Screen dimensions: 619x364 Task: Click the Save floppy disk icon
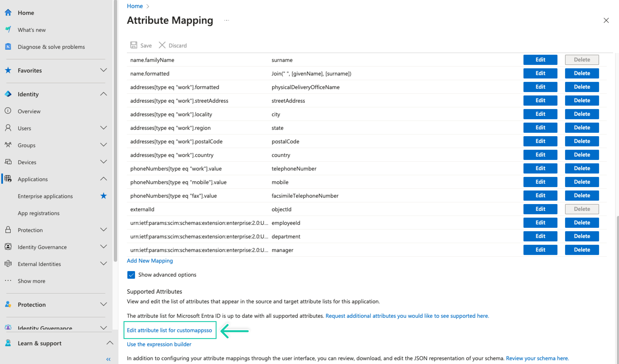click(134, 45)
